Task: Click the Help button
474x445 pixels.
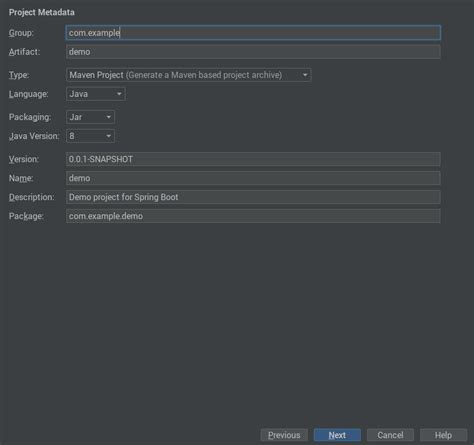Action: (443, 435)
